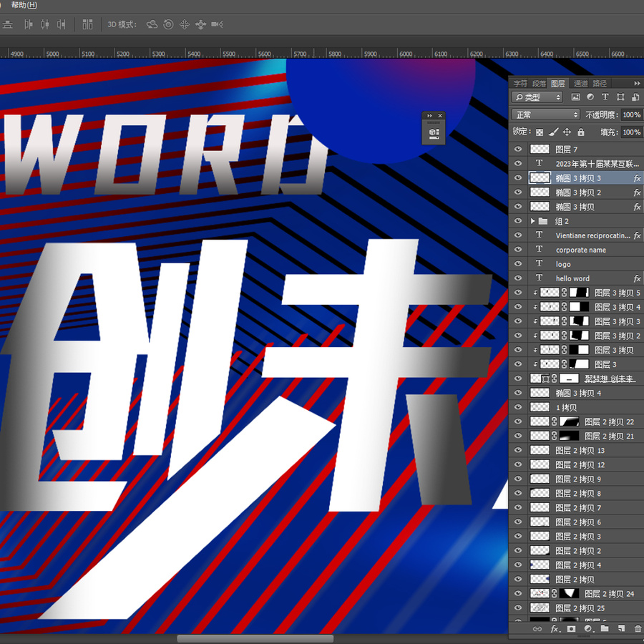Filter layers by type layer icon
The width and height of the screenshot is (644, 644).
pyautogui.click(x=605, y=97)
